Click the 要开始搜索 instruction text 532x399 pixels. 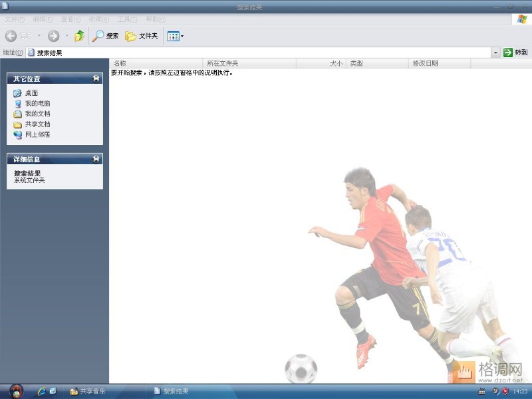click(x=172, y=72)
